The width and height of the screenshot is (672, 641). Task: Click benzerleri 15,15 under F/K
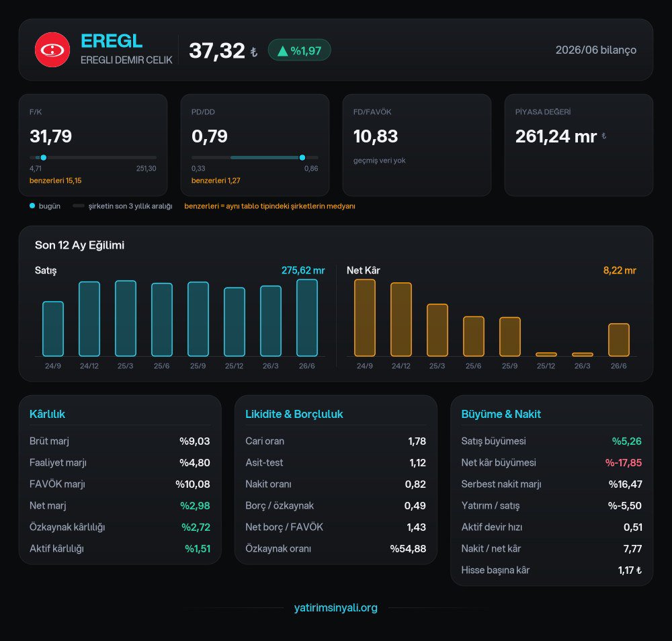(55, 180)
